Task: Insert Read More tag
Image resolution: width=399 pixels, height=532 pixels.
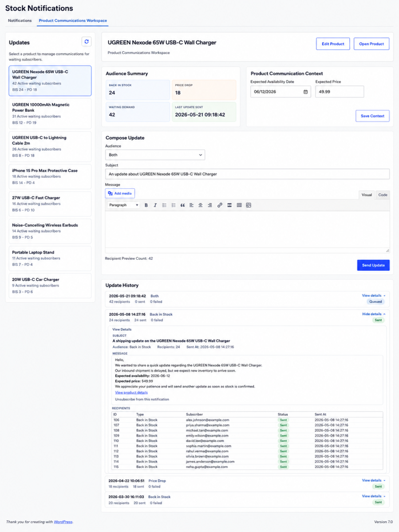Action: tap(229, 205)
